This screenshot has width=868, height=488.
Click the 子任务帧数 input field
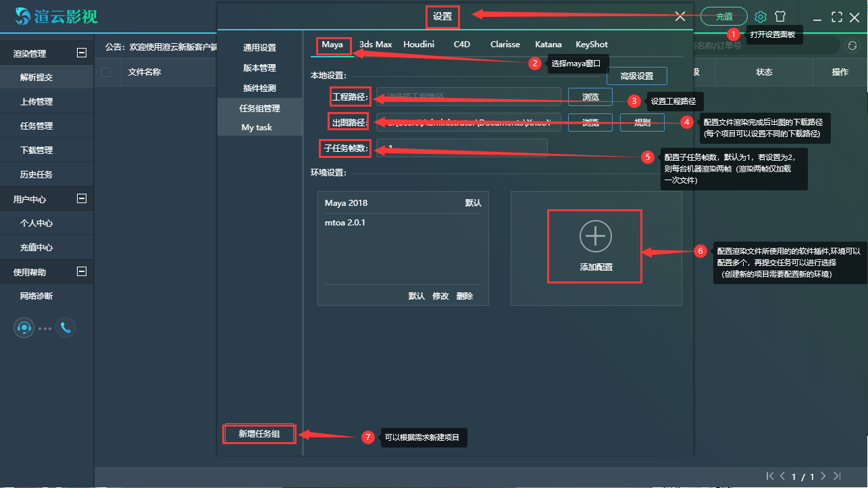462,148
